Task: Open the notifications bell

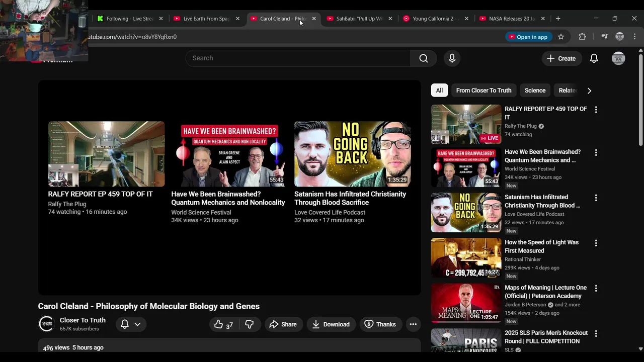Action: 594,58
